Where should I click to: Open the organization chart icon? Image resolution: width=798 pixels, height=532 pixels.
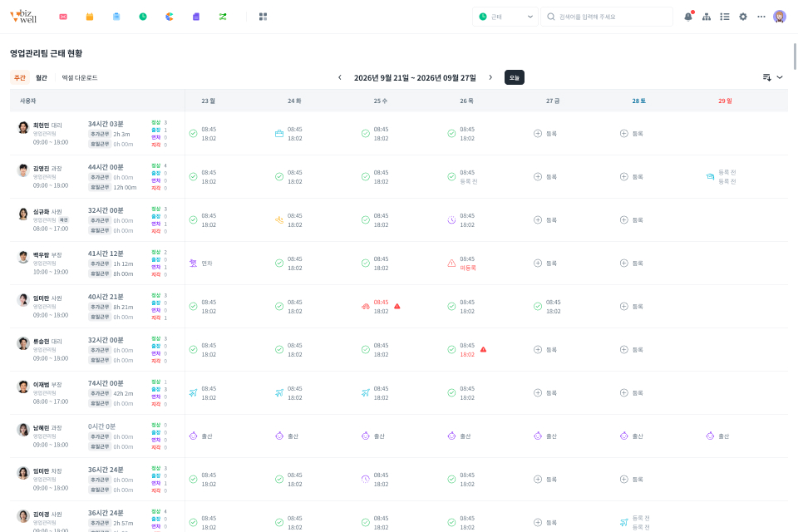pyautogui.click(x=707, y=17)
